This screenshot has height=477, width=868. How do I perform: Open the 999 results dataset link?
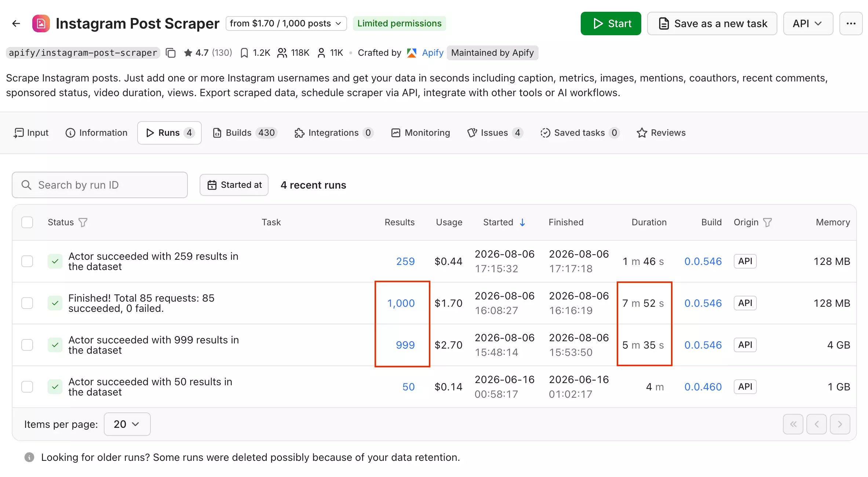tap(405, 345)
